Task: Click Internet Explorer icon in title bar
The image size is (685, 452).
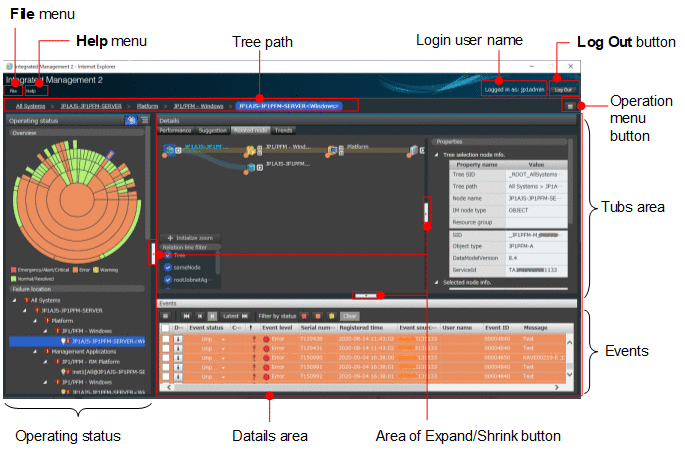Action: click(9, 66)
